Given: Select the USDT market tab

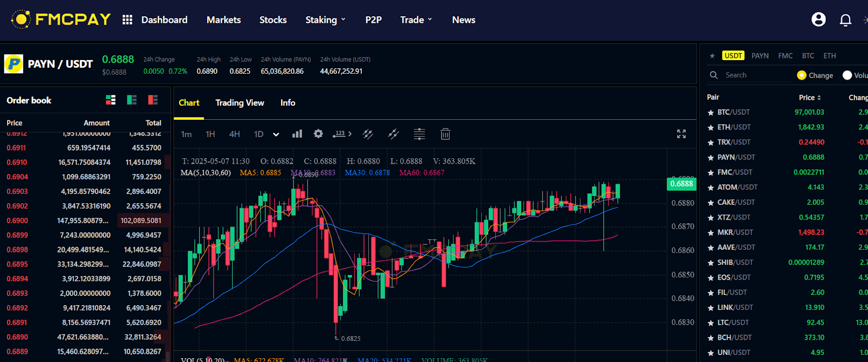Looking at the screenshot, I should 733,56.
